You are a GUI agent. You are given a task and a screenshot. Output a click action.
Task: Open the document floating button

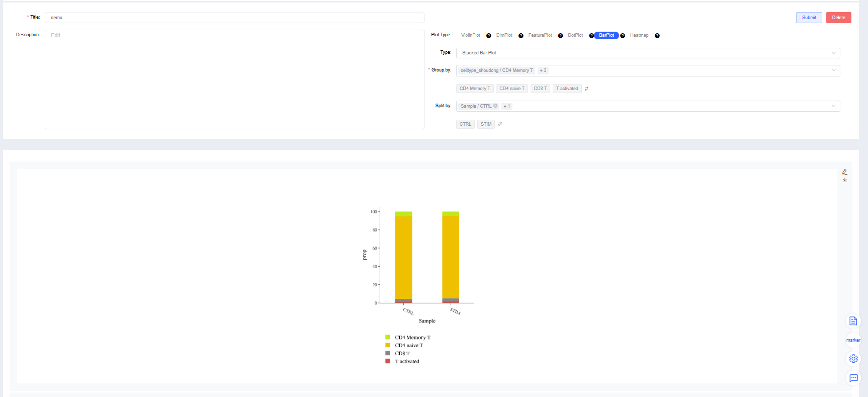coord(853,321)
